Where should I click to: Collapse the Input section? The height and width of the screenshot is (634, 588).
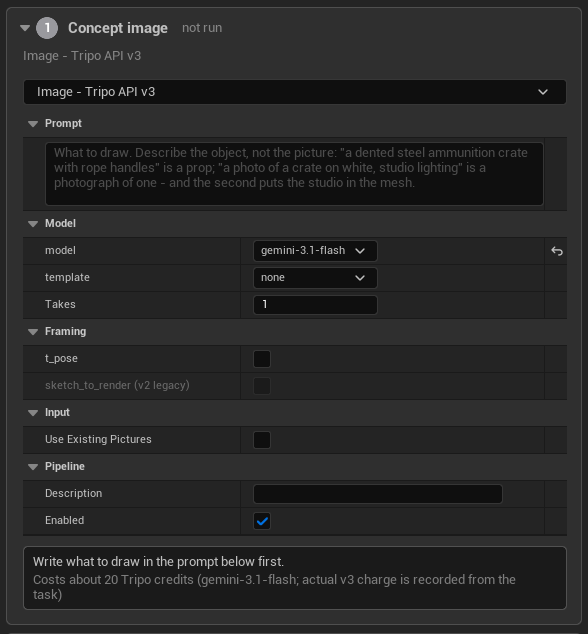pyautogui.click(x=33, y=412)
